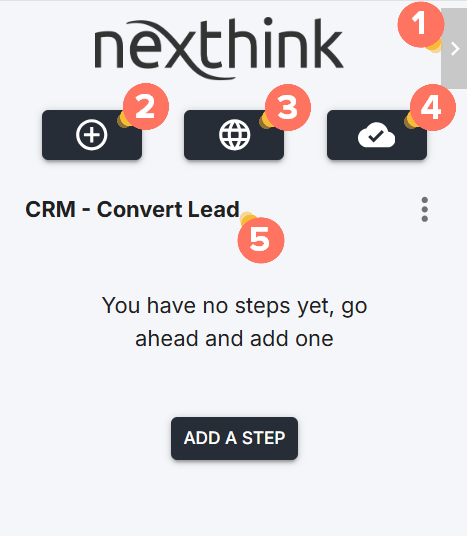
Task: Click the "You have no steps yet" message
Action: (234, 306)
